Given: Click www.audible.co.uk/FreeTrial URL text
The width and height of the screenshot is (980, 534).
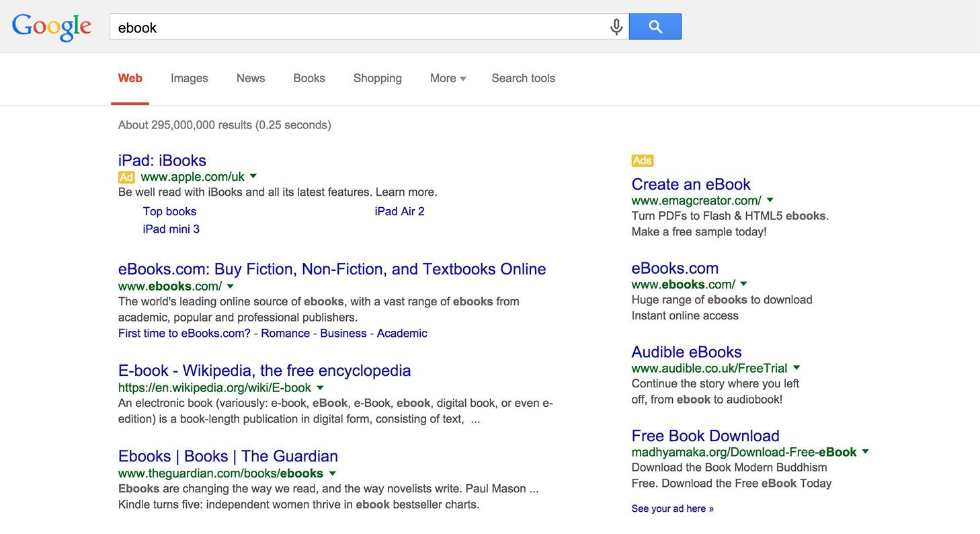Looking at the screenshot, I should tap(709, 368).
